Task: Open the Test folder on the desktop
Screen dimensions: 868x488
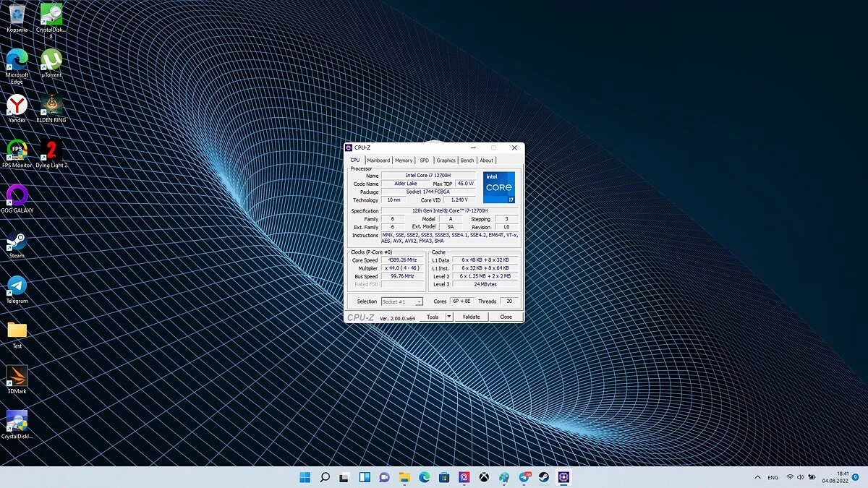Action: 17,331
